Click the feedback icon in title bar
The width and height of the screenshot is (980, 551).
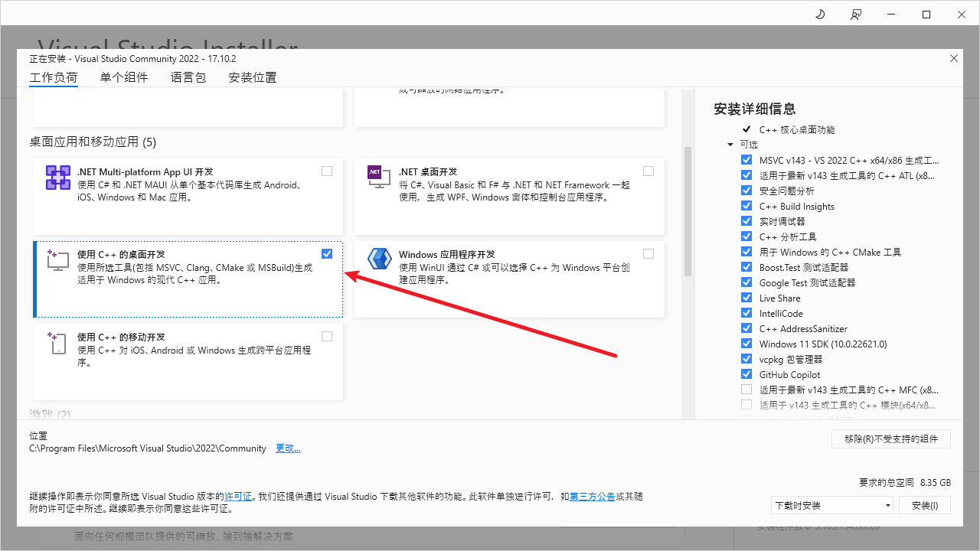(856, 15)
